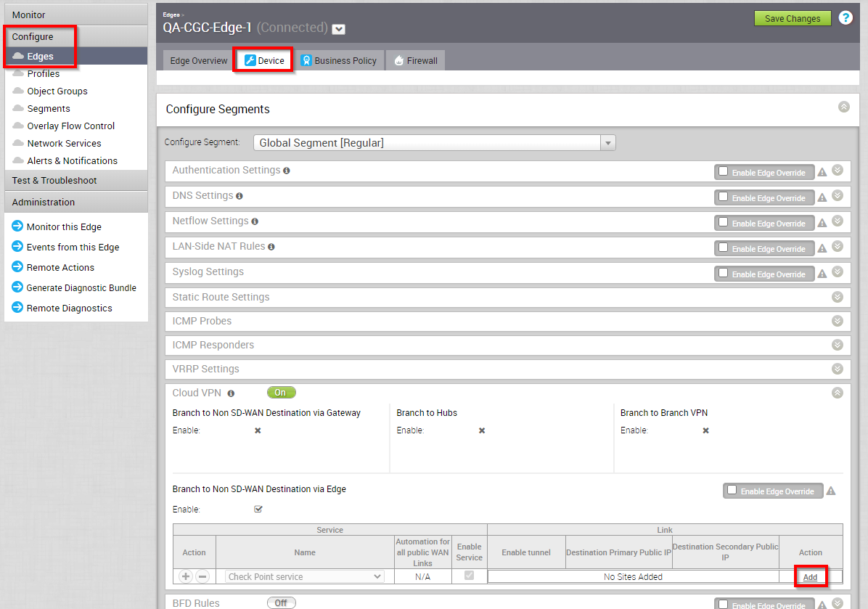Switch to the Edge Overview tab
Image resolution: width=868 pixels, height=609 pixels.
pos(198,60)
